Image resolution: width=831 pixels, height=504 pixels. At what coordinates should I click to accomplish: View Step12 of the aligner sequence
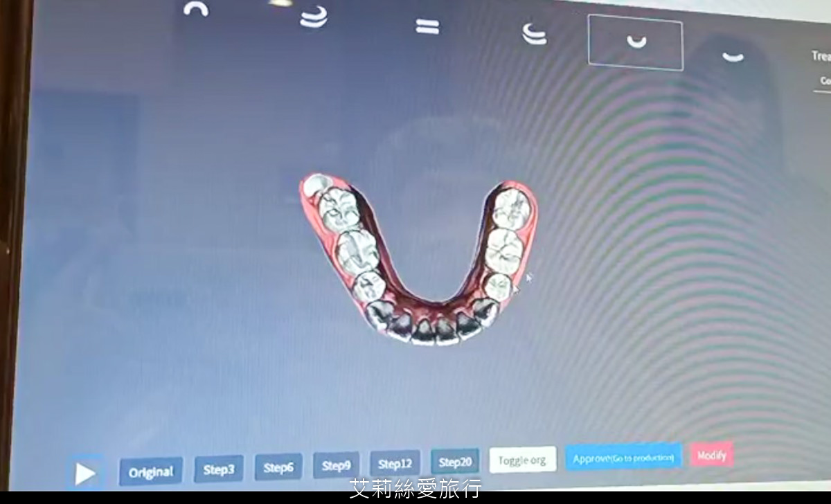[x=395, y=464]
